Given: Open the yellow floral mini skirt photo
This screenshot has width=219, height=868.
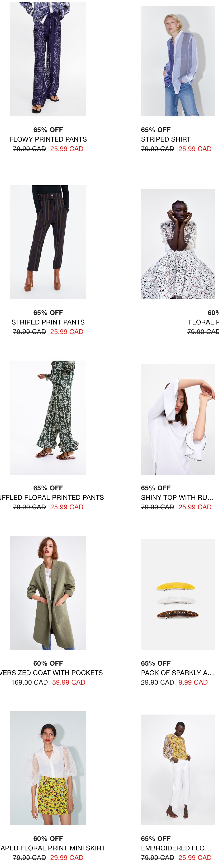Looking at the screenshot, I should coord(48,768).
